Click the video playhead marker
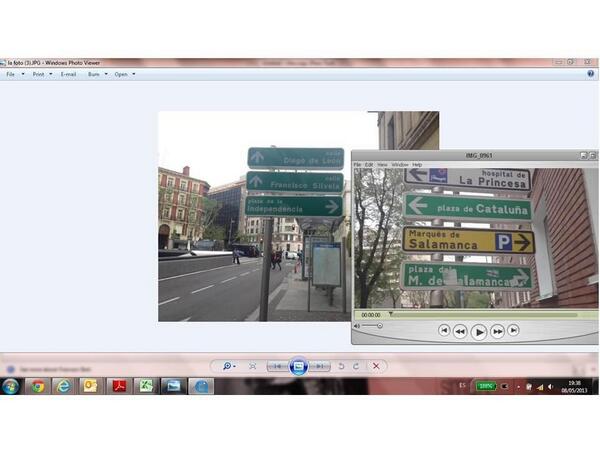The image size is (600, 450). [x=391, y=314]
